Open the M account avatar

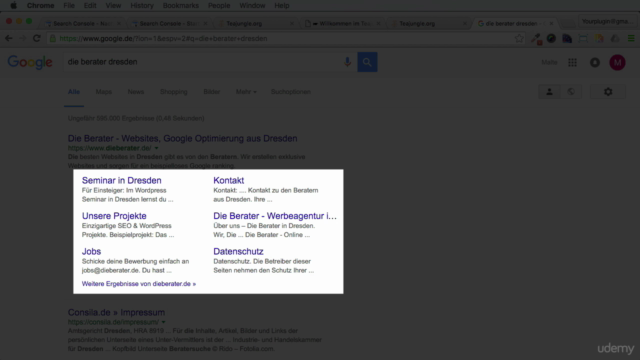617,62
